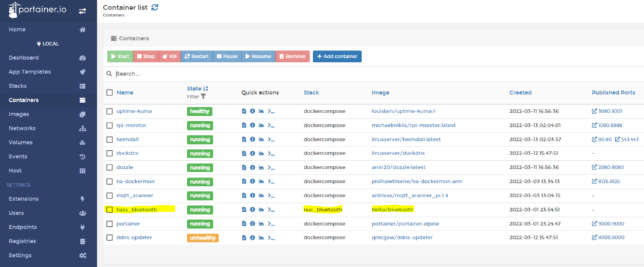Tick the ha-dockermon checkbox
This screenshot has height=267, width=644.
[109, 182]
